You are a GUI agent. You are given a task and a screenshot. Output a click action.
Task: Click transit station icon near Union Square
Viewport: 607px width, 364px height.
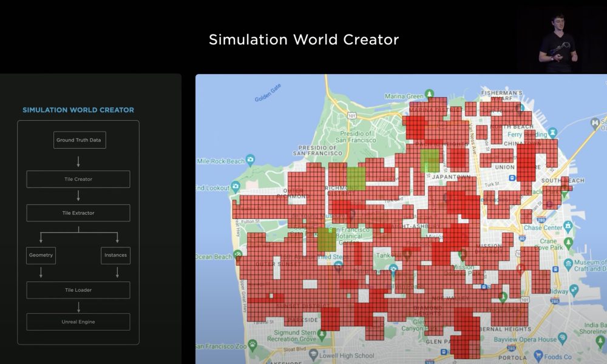pos(512,178)
